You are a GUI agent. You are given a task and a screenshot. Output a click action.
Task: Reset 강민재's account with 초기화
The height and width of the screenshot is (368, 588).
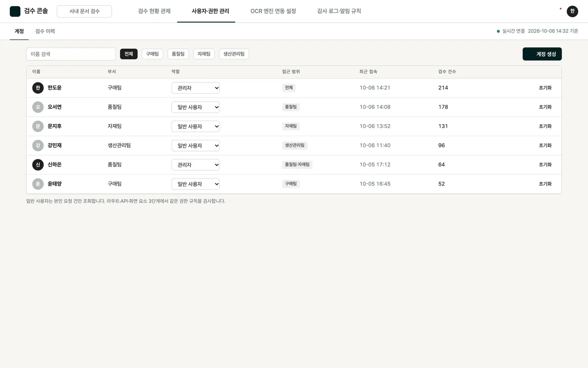[545, 146]
